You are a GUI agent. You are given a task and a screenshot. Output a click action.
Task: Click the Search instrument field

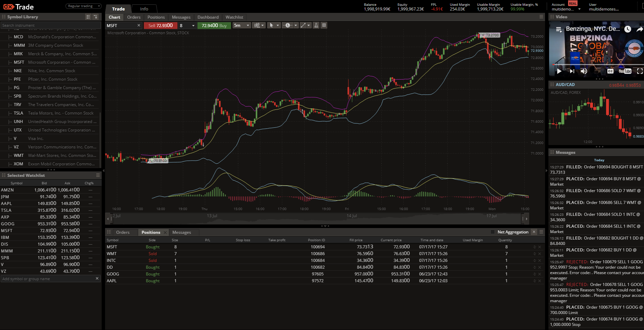(51, 25)
